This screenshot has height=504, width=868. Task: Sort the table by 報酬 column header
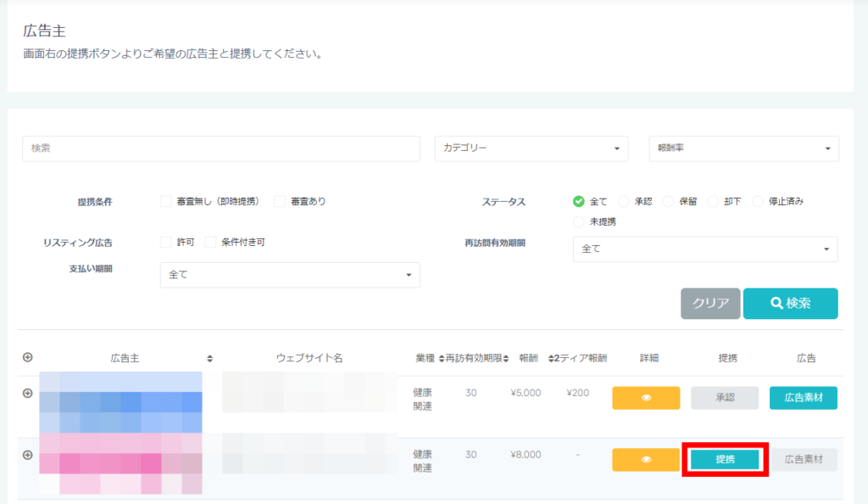528,358
